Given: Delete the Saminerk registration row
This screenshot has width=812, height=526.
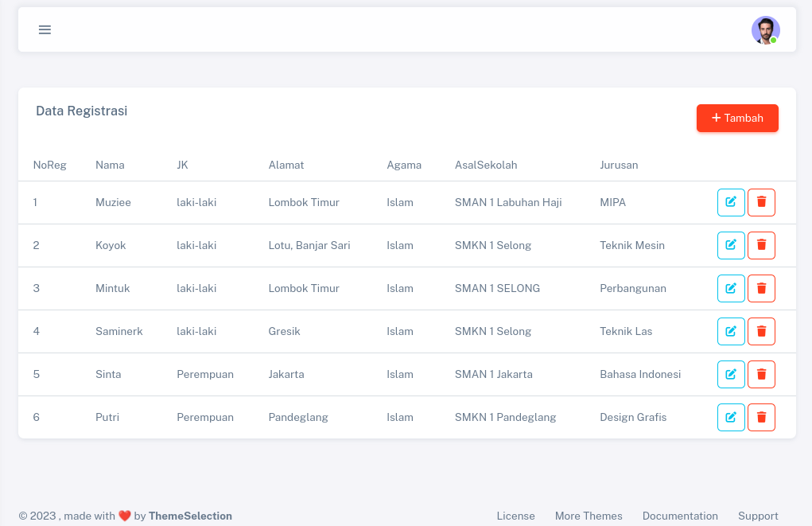Looking at the screenshot, I should 761,331.
